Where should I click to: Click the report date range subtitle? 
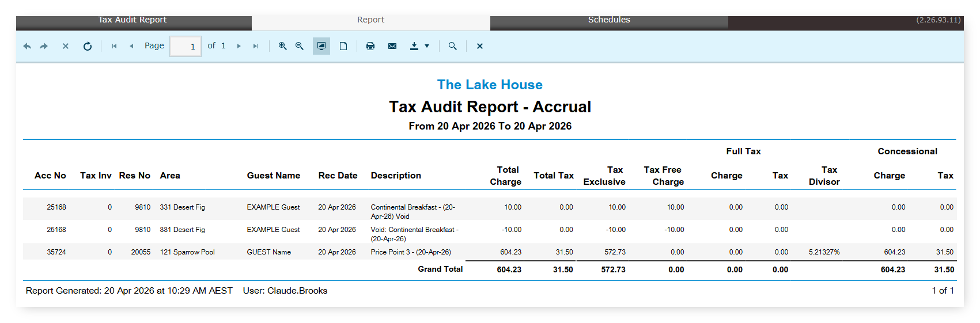click(490, 126)
